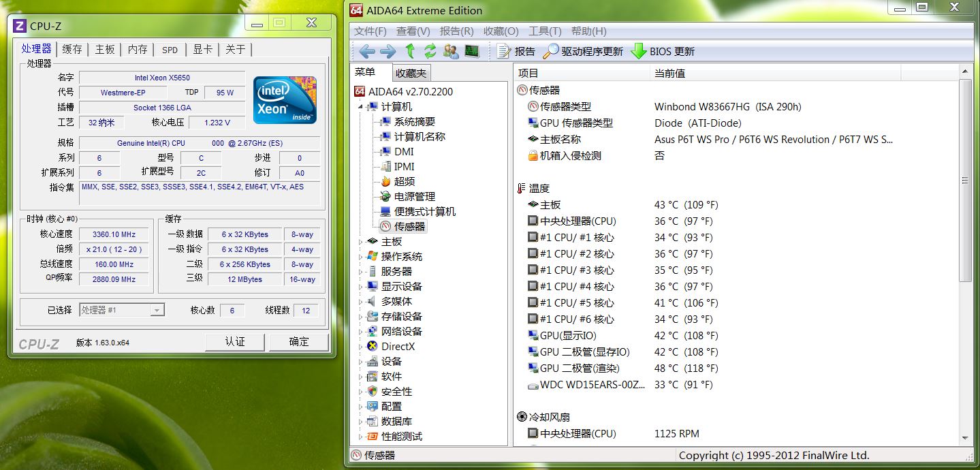Viewport: 980px width, 470px height.
Task: Click the green monitor graph toolbar icon
Action: (x=472, y=51)
